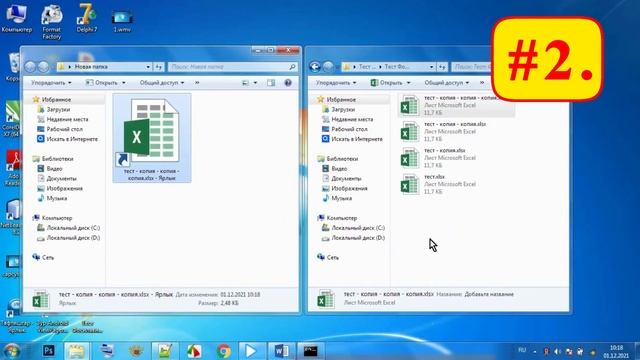Open view options dropdown arrow in left window
640x360 pixels.
256,83
